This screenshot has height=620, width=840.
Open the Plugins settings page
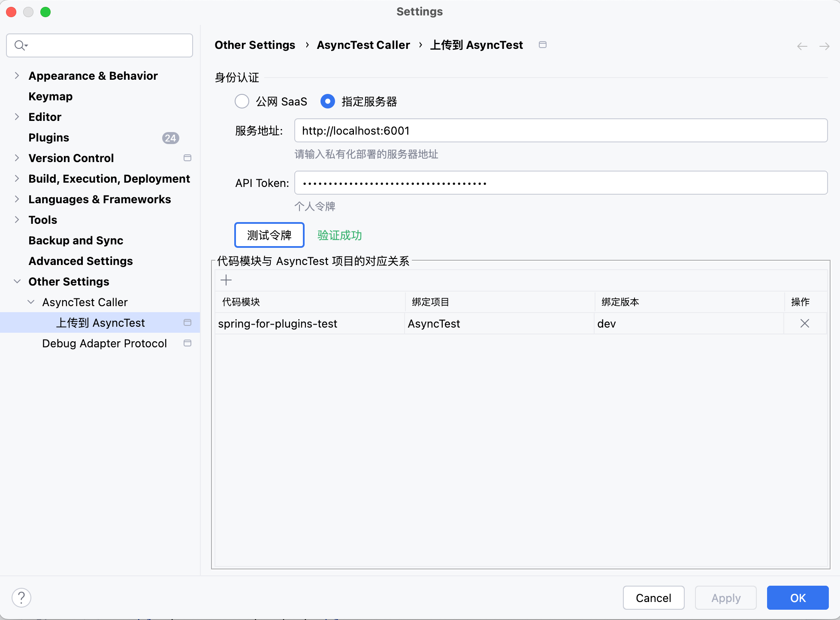pos(49,138)
